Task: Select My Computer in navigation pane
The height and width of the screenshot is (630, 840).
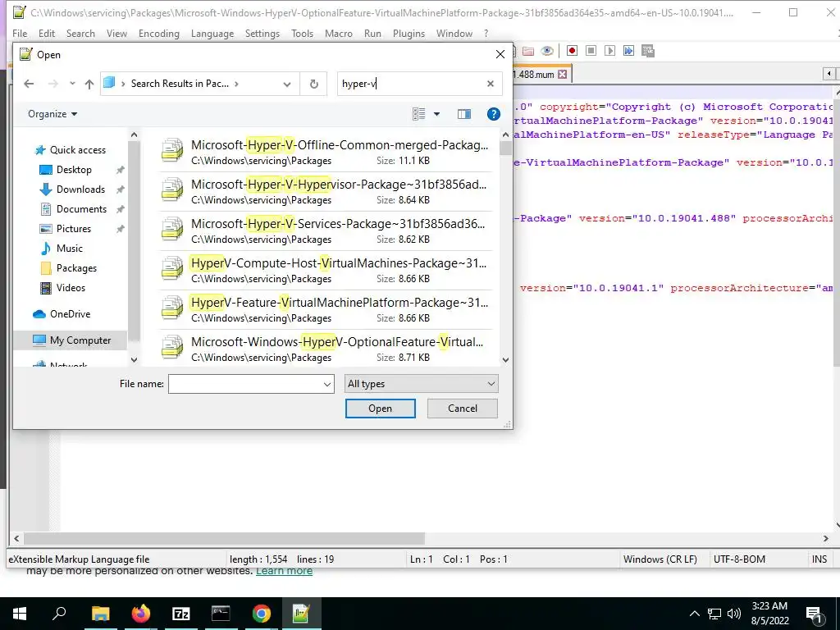Action: (x=72, y=340)
